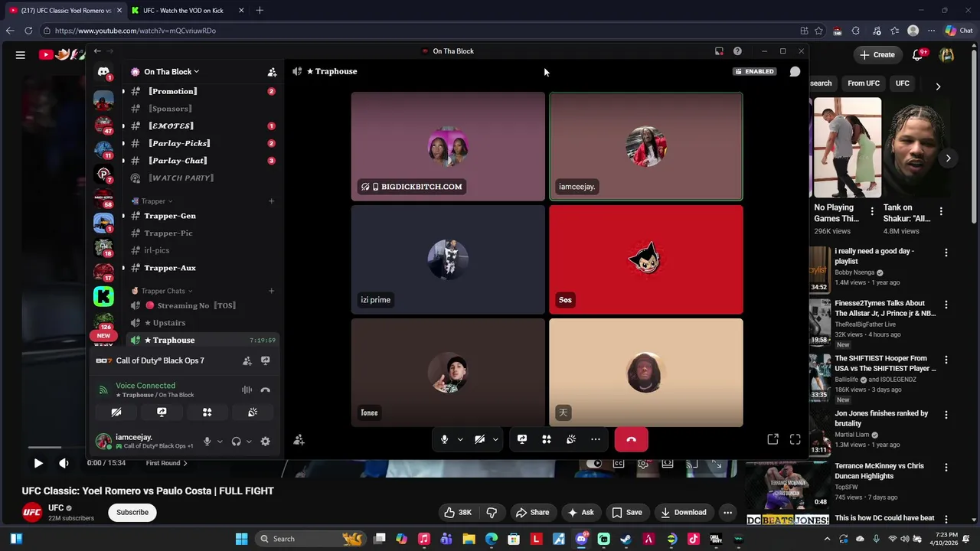Viewport: 980px width, 551px height.
Task: Share your screen in call control bar
Action: point(522,439)
